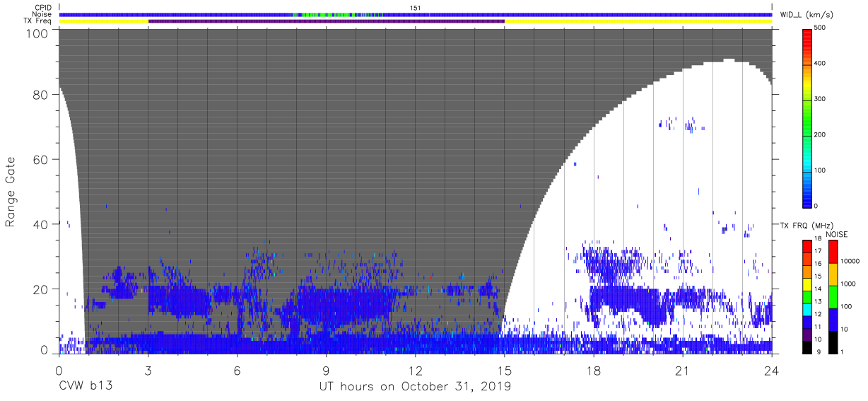The height and width of the screenshot is (401, 868).
Task: Click the 18 hour tick on time axis
Action: (593, 371)
